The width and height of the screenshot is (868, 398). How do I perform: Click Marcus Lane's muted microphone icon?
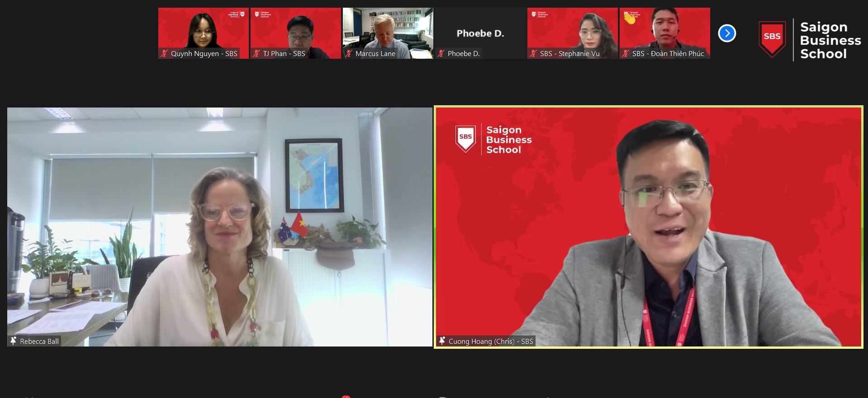coord(349,53)
